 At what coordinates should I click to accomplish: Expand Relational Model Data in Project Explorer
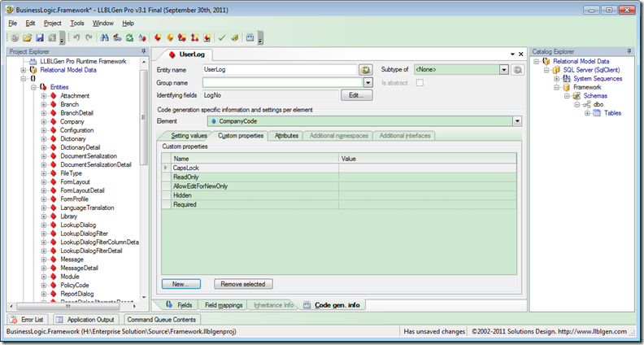(24, 70)
